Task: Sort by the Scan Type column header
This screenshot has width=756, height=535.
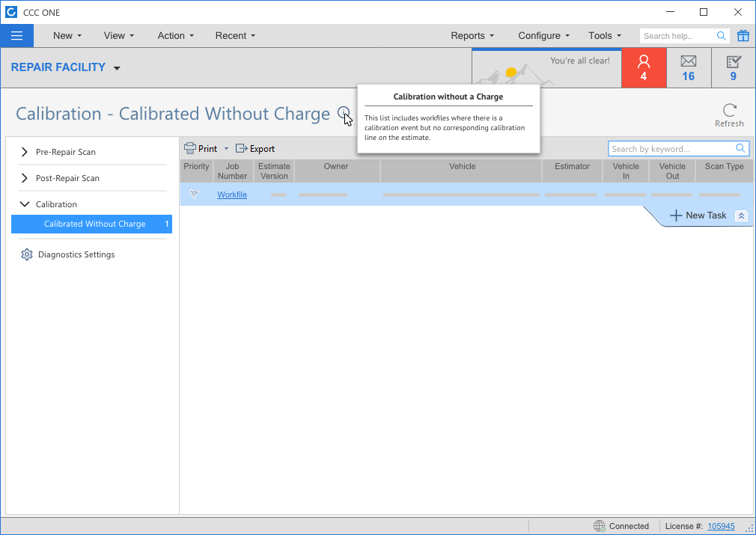Action: (x=724, y=171)
